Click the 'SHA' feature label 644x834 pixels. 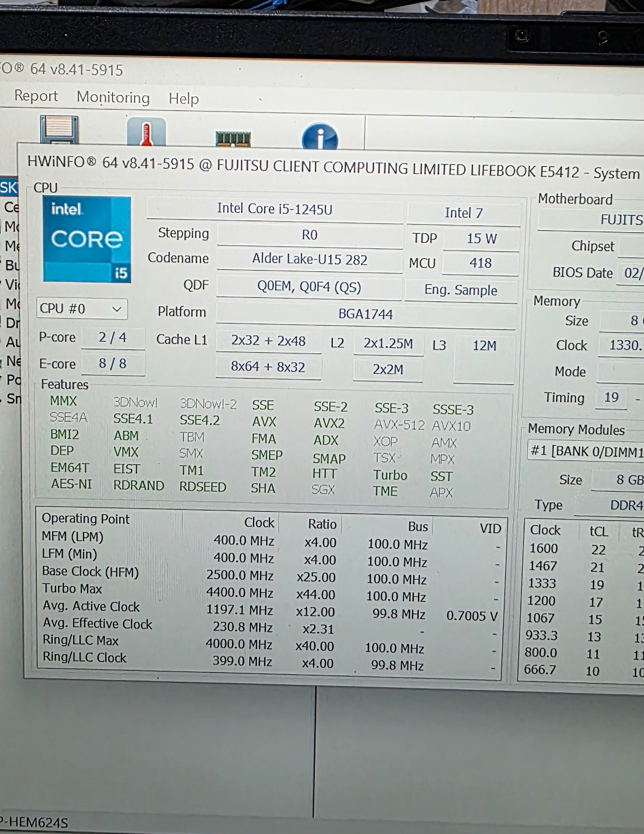tap(263, 488)
